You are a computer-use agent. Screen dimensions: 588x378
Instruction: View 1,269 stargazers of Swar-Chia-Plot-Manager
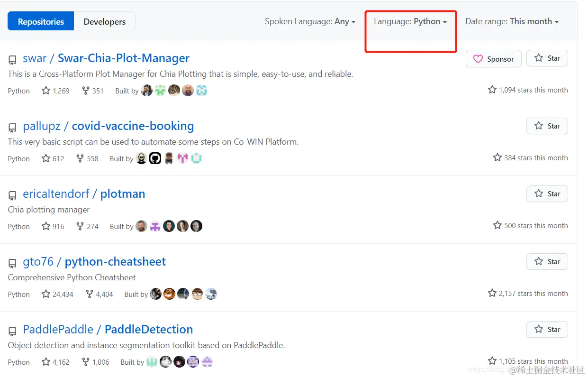pos(55,91)
